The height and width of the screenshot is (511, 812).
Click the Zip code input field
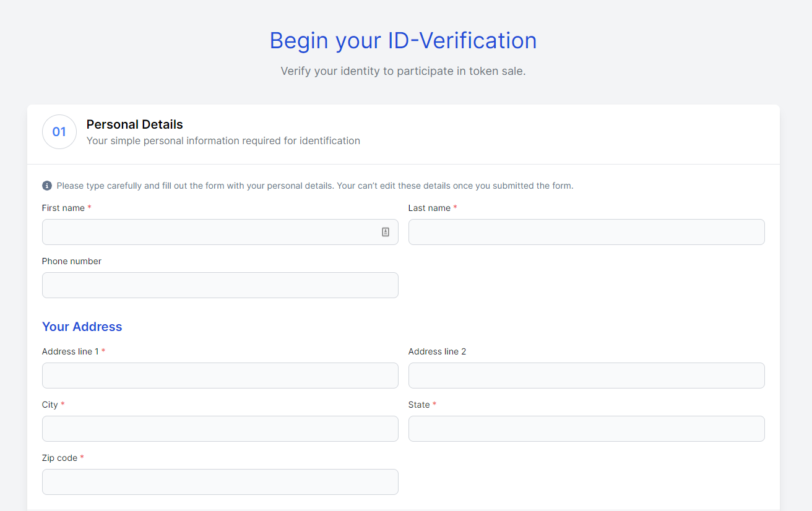(x=220, y=482)
